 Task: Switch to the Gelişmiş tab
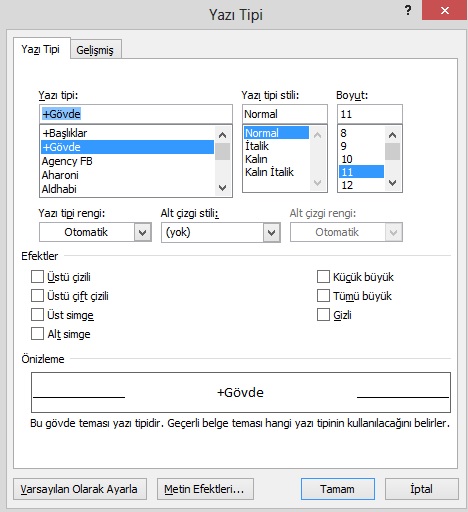pos(95,50)
